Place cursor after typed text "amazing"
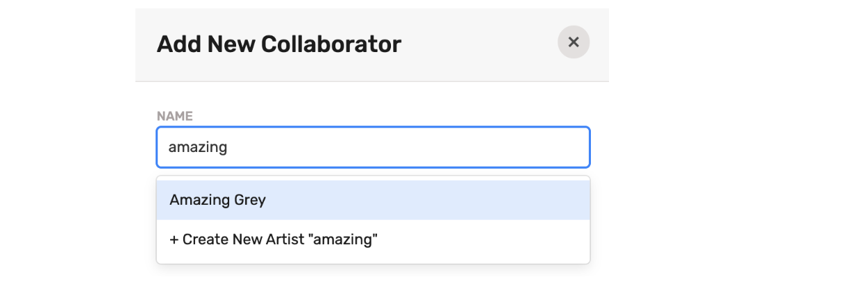The height and width of the screenshot is (286, 868). point(228,147)
